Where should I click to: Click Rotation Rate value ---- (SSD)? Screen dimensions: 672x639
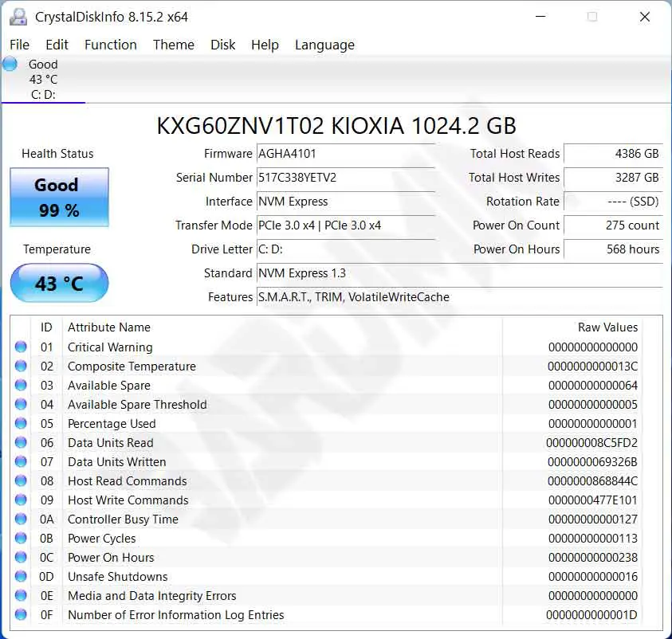[613, 202]
